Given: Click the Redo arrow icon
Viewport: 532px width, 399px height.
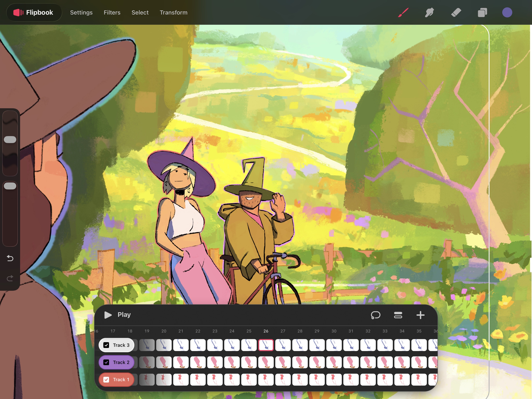Looking at the screenshot, I should point(10,278).
